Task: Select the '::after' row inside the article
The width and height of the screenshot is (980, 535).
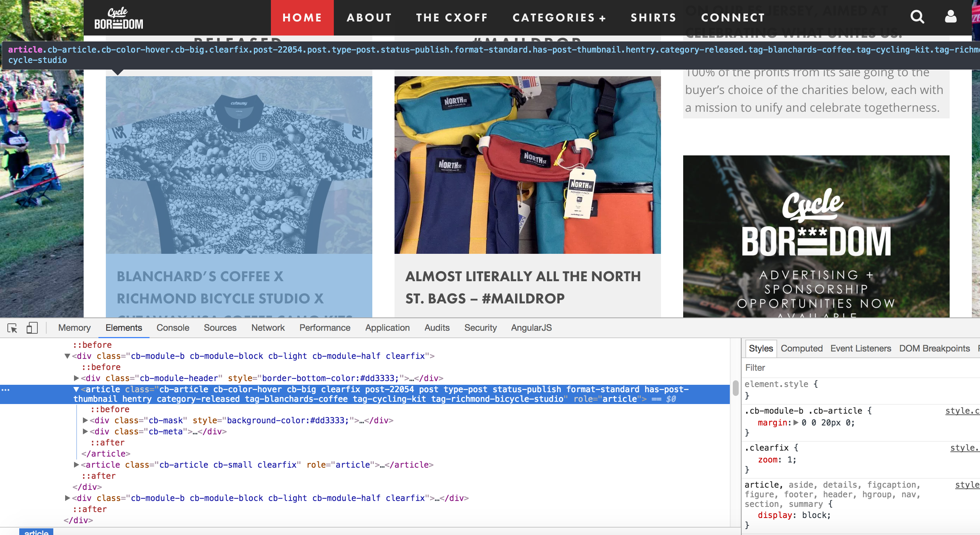Action: point(108,443)
